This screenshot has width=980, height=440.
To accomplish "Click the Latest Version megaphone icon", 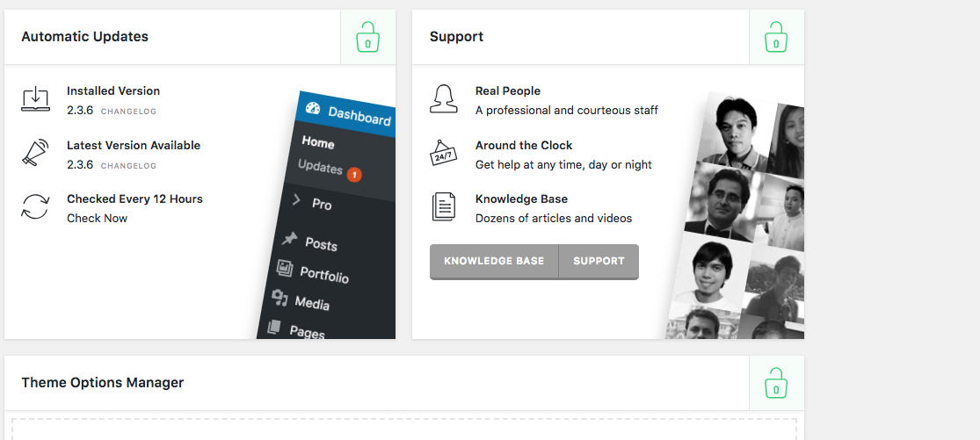I will tap(35, 153).
